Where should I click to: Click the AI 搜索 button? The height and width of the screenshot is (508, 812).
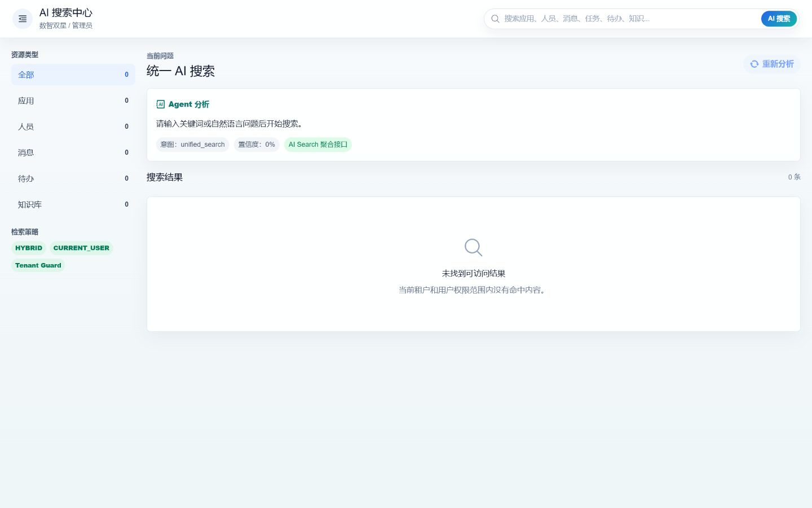(x=779, y=19)
